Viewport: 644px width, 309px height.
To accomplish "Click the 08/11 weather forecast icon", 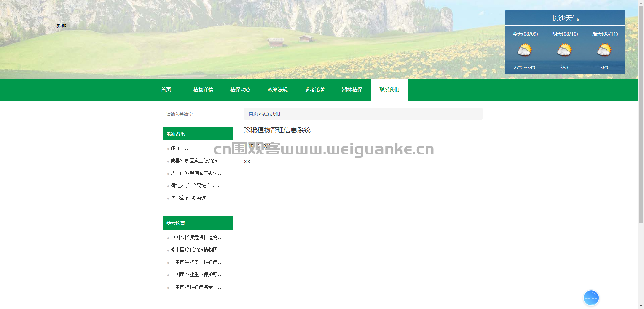I will coord(604,50).
